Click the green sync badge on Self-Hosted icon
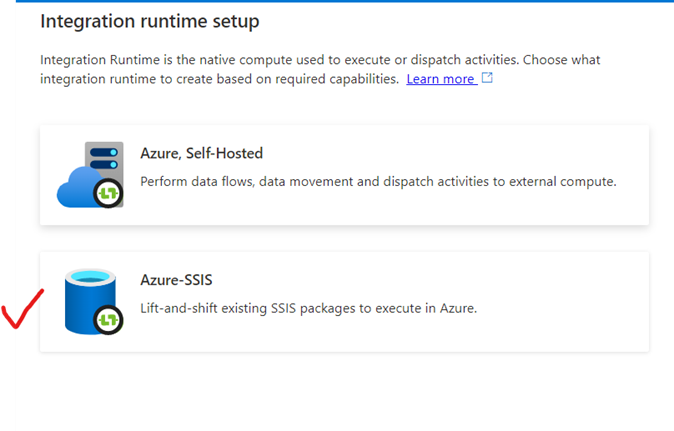This screenshot has width=674, height=431. tap(108, 192)
